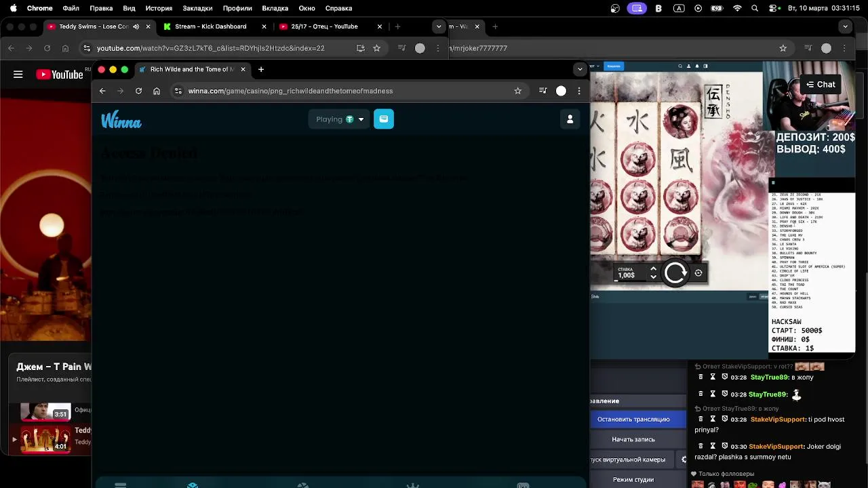The image size is (868, 488).
Task: Play the 4:01 Teddy video thumbnail
Action: 45,439
